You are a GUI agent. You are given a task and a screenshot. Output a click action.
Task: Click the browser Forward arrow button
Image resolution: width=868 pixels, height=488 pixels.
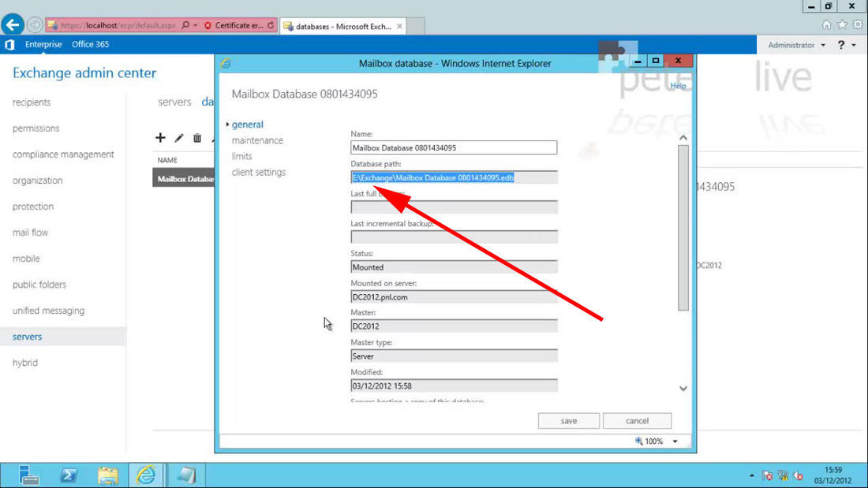(34, 25)
